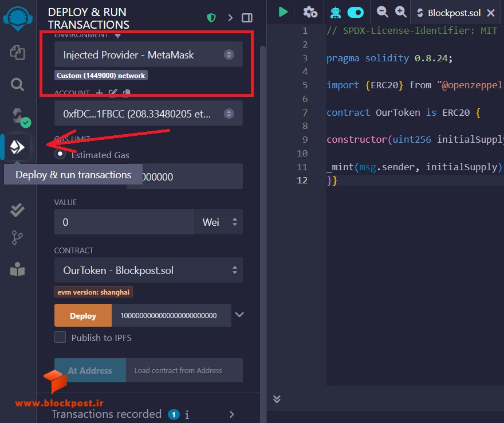
Task: Check the Publish to IPFS checkbox
Action: click(60, 337)
